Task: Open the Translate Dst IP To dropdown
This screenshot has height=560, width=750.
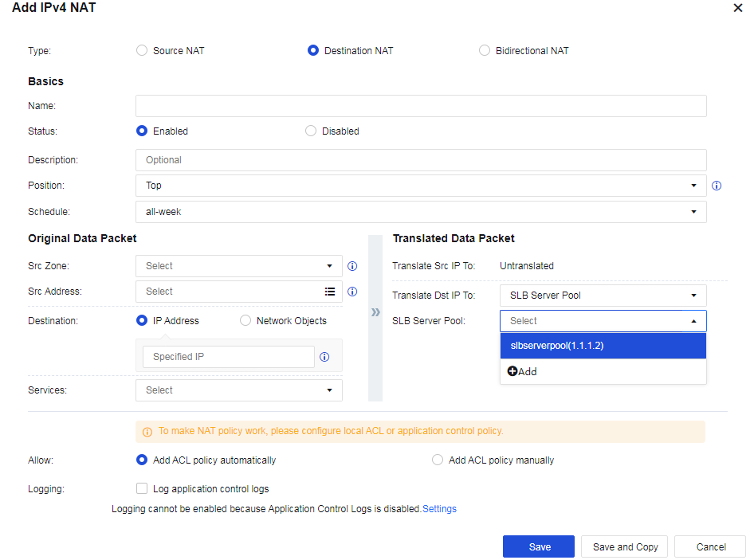Action: coord(603,296)
